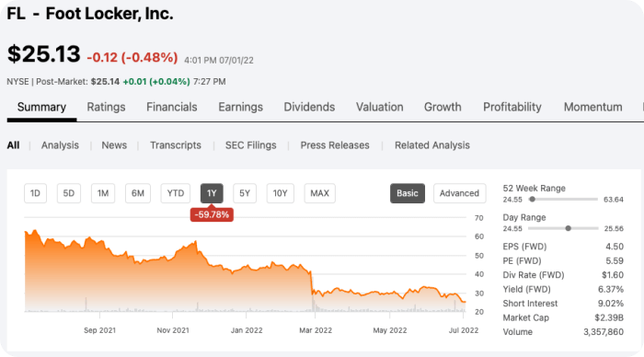Toggle the Basic chart mode

[408, 193]
